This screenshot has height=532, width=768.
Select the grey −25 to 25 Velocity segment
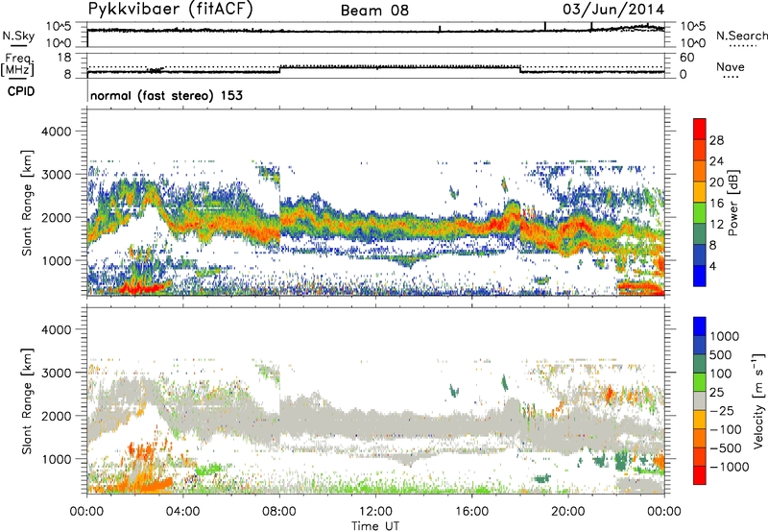700,400
